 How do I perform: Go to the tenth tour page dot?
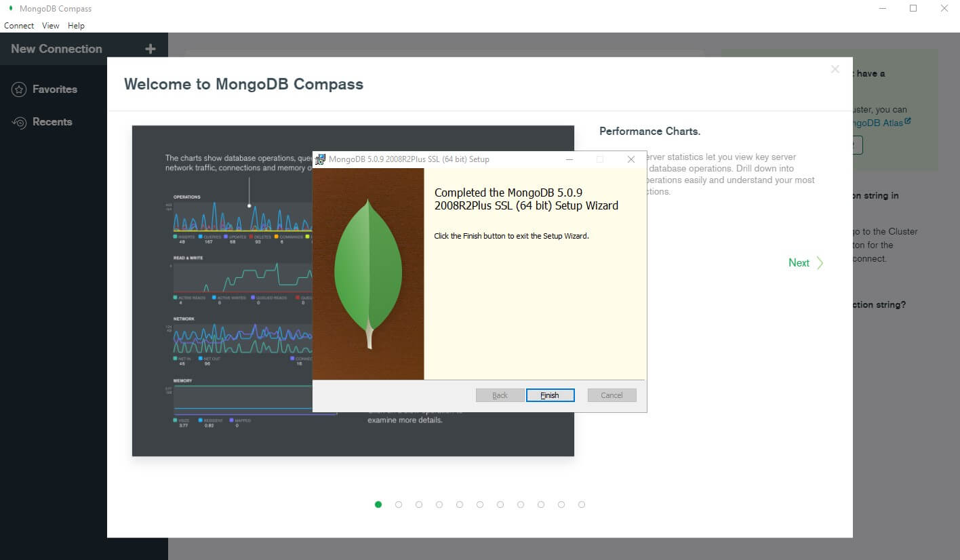[561, 504]
